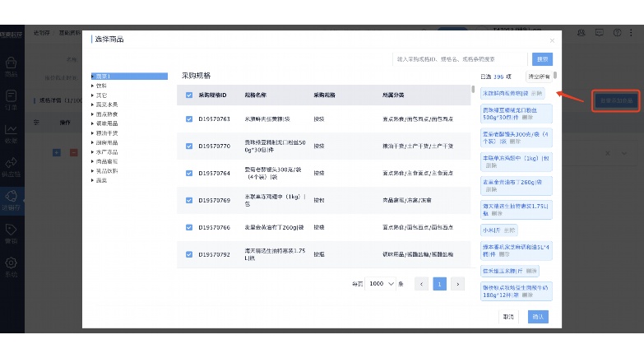
Task: Delete the 500g*30包 selected tag via 删除
Action: pos(527,118)
